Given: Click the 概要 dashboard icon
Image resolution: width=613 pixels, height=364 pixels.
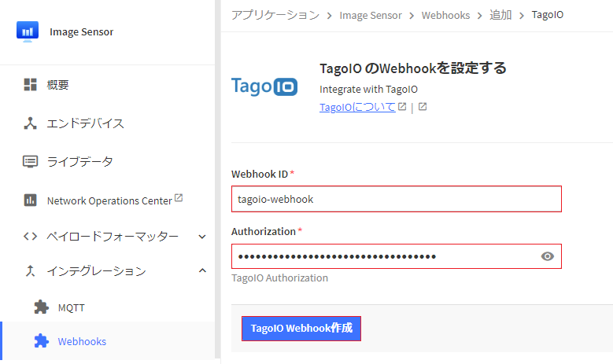Looking at the screenshot, I should pyautogui.click(x=30, y=84).
